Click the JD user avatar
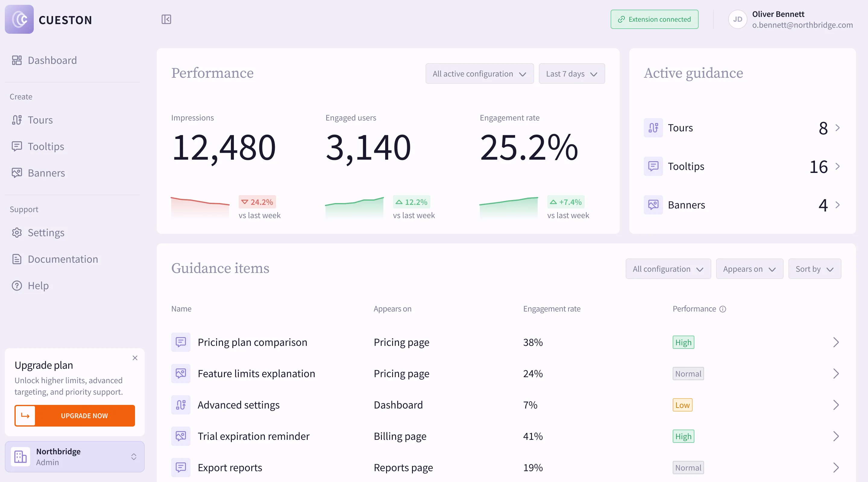 coord(737,19)
